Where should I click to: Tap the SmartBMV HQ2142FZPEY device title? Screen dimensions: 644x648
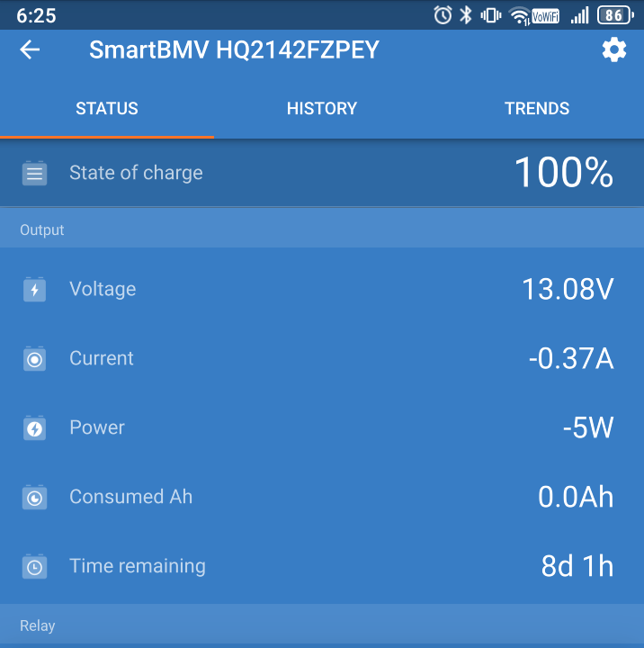pos(234,50)
